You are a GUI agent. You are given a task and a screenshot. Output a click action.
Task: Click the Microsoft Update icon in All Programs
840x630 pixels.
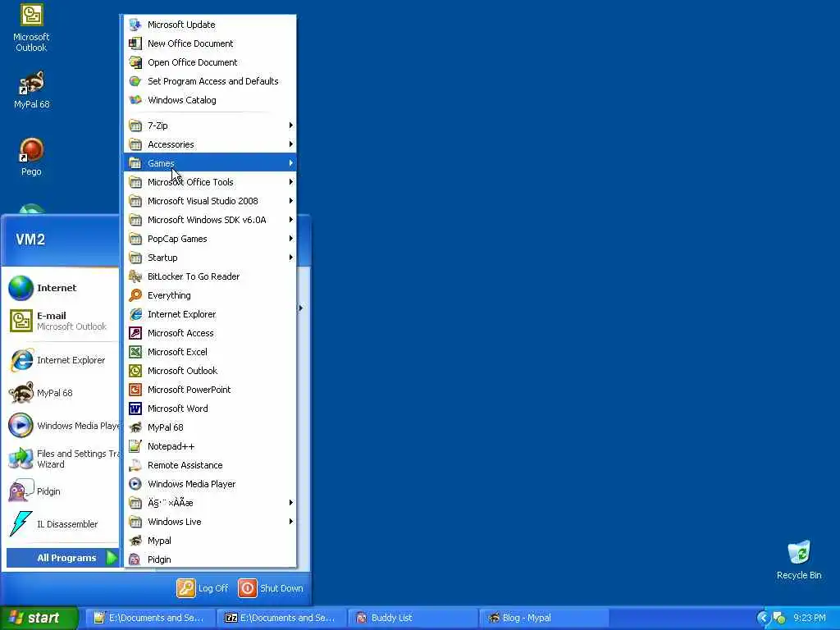click(135, 25)
